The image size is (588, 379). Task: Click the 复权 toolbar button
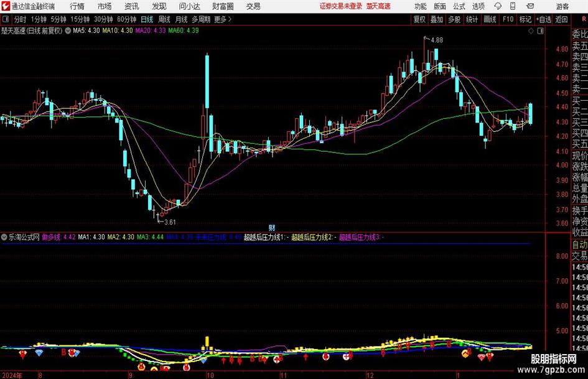(x=419, y=19)
